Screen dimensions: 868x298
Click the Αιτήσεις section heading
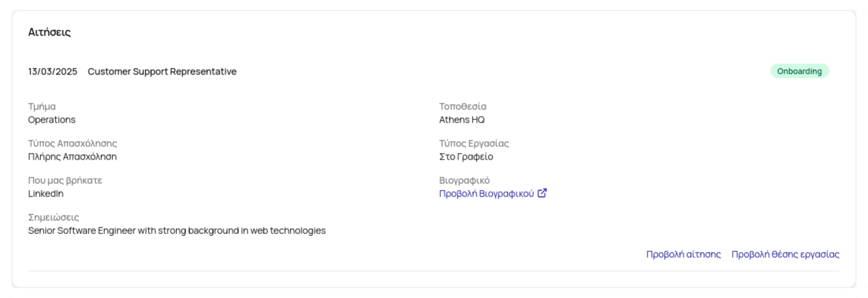point(50,32)
